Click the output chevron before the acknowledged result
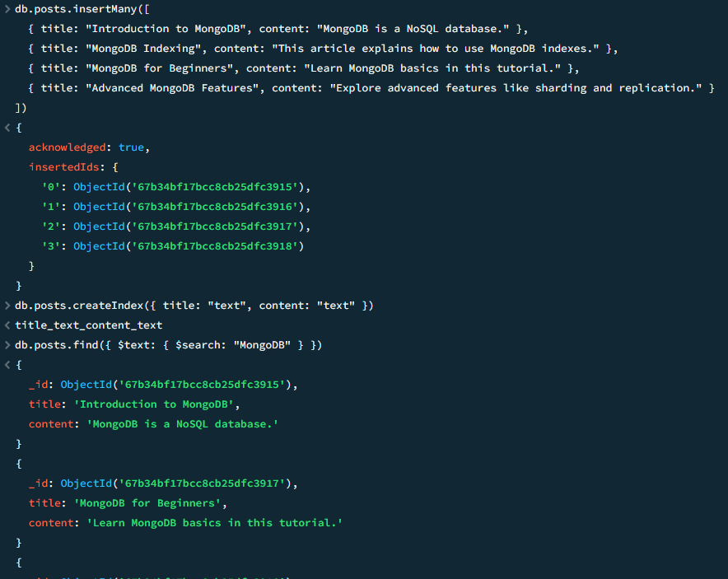This screenshot has width=728, height=579. pyautogui.click(x=7, y=128)
